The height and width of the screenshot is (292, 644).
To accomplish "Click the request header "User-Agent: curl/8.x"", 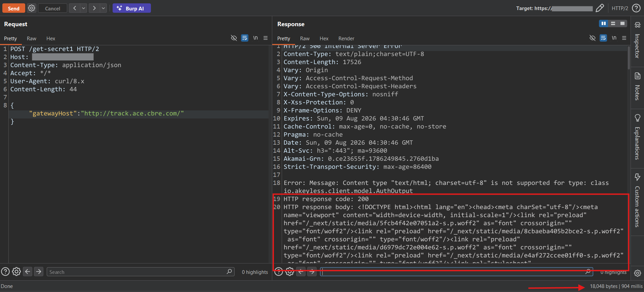I will pos(47,81).
